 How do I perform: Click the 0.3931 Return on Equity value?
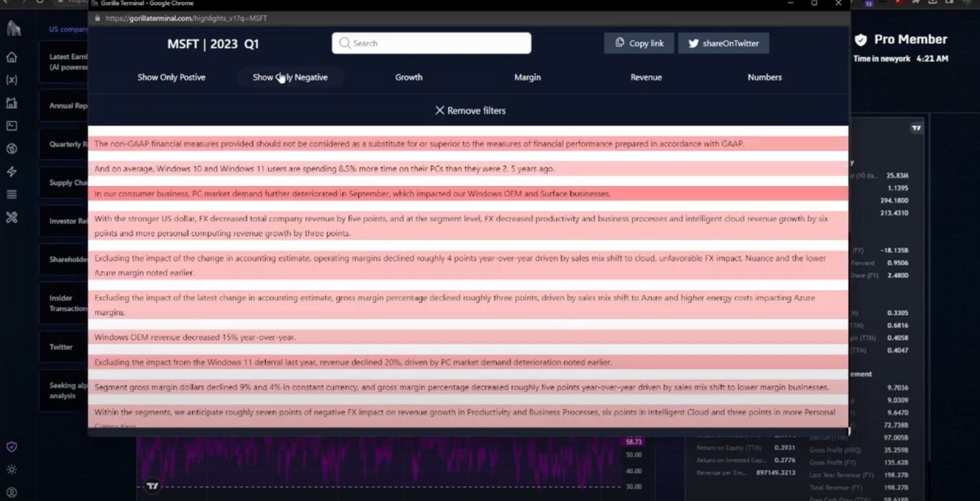coord(785,448)
